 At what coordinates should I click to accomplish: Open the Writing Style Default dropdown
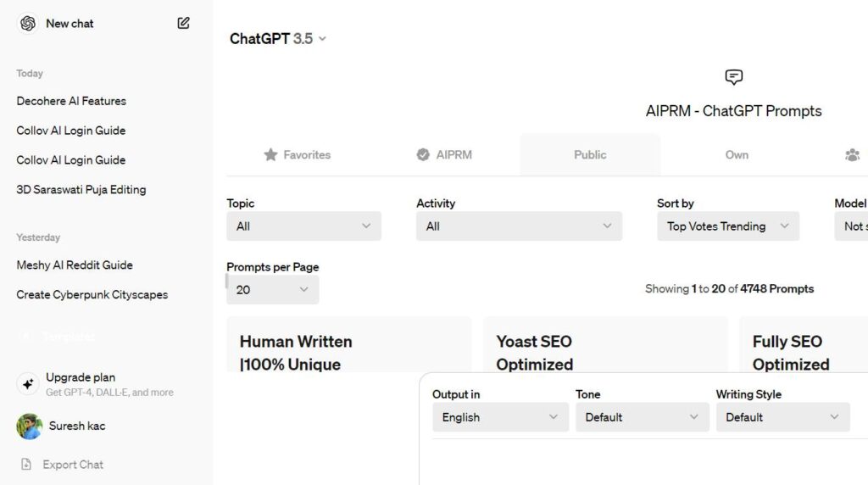pyautogui.click(x=782, y=417)
